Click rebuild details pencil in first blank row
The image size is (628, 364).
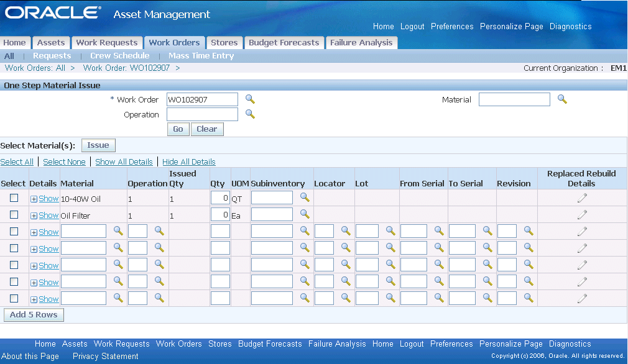[x=582, y=231]
